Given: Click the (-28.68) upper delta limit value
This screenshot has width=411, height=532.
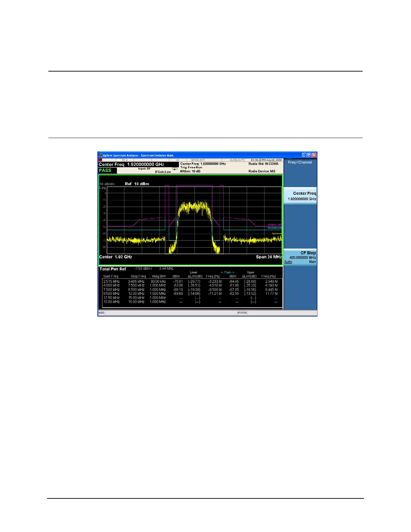Looking at the screenshot, I should [250, 281].
